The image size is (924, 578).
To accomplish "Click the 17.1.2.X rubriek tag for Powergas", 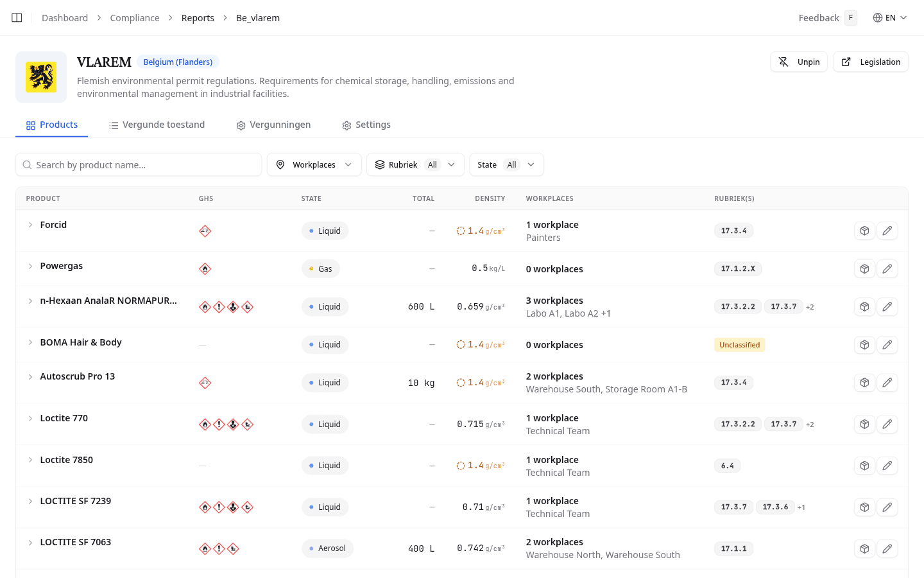I will [x=738, y=268].
